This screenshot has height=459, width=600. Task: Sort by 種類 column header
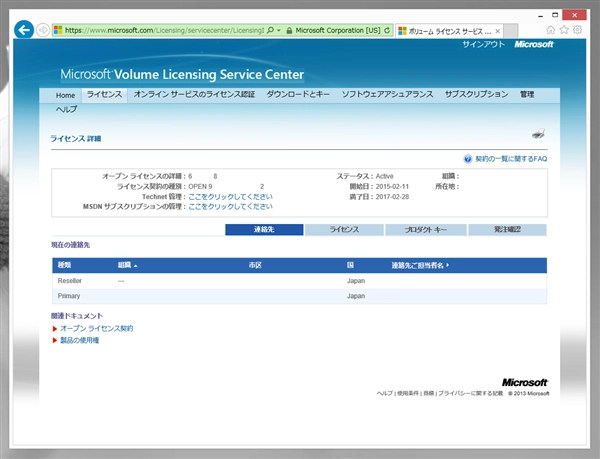click(64, 265)
